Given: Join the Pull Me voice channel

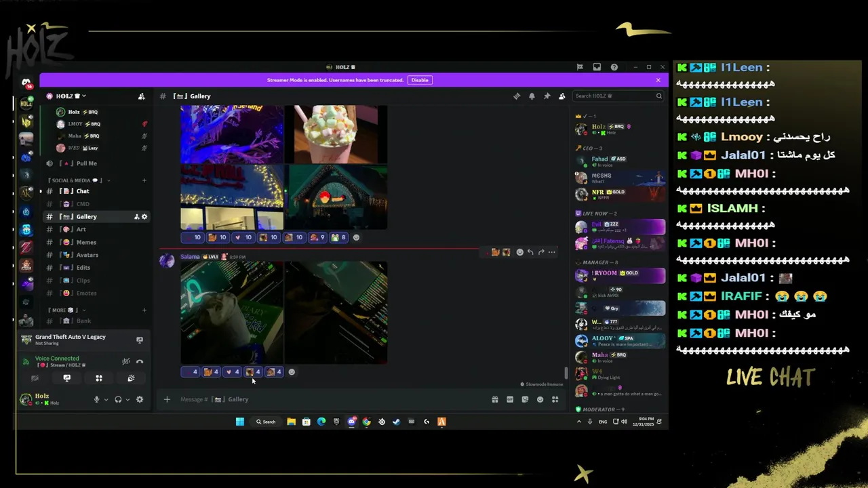Looking at the screenshot, I should (x=96, y=163).
